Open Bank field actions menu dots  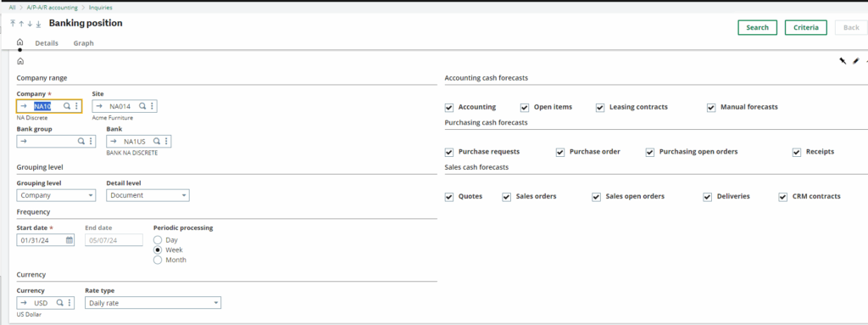(x=165, y=142)
